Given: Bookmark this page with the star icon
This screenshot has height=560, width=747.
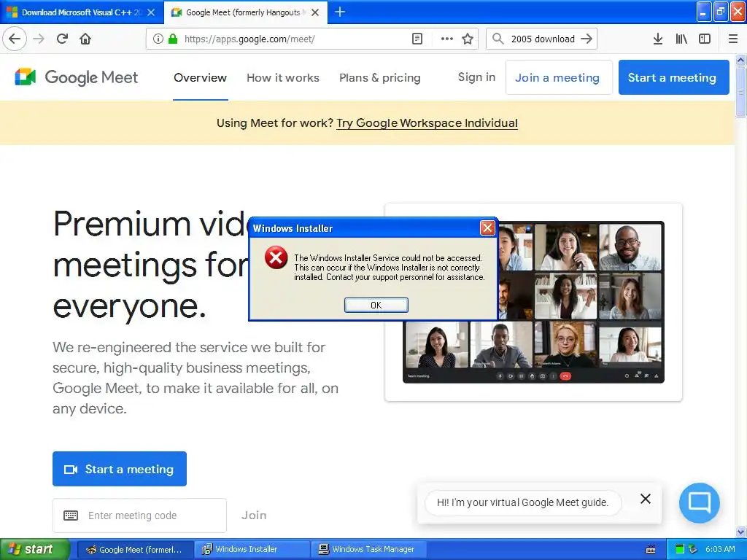Looking at the screenshot, I should [x=468, y=39].
